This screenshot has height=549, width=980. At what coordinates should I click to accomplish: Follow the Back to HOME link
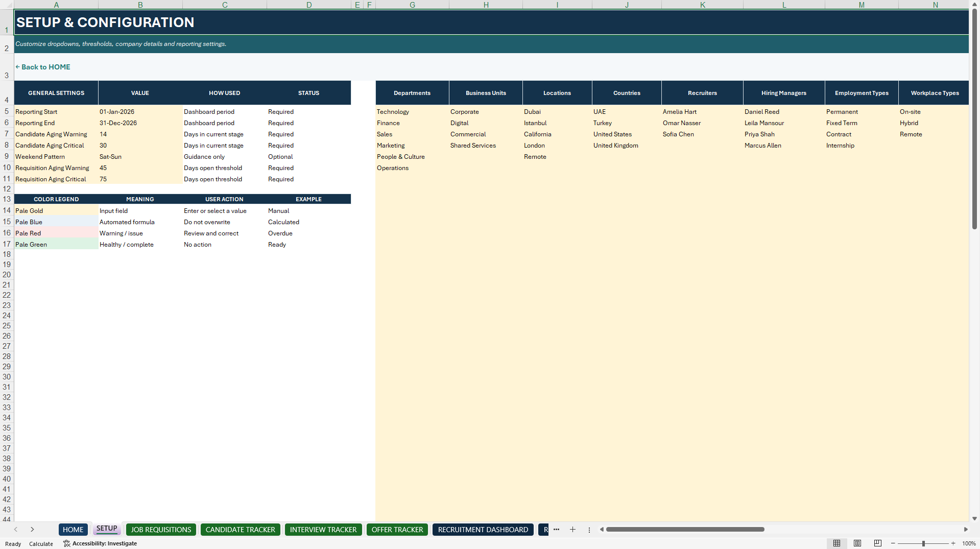click(x=43, y=67)
